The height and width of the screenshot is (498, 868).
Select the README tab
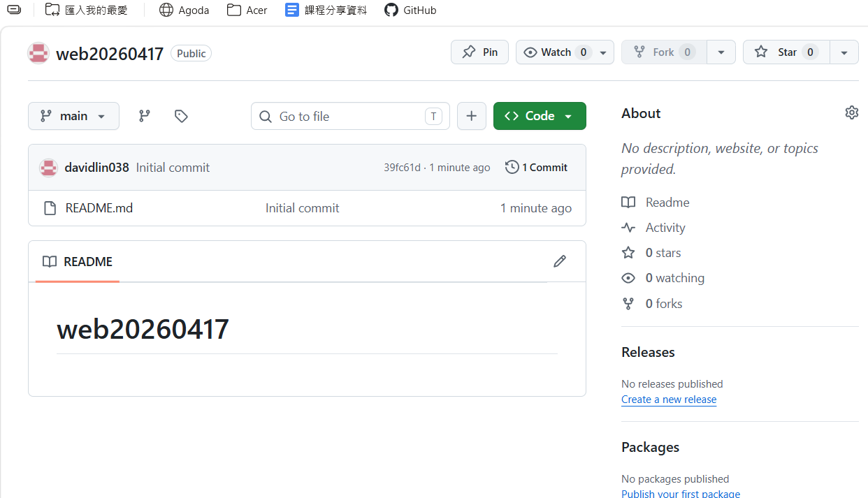point(78,262)
